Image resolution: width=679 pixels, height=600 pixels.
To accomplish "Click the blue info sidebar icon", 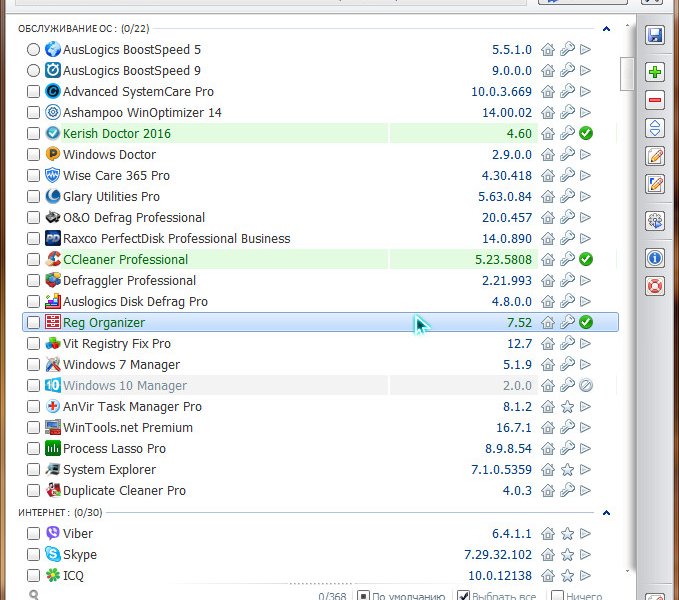I will pos(655,258).
